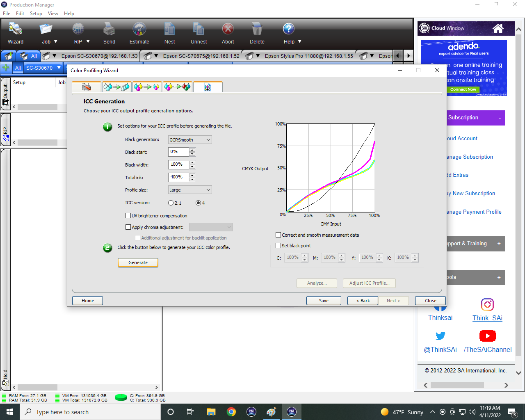
Task: Open the CMYK linearization wizard step tab
Action: 147,87
